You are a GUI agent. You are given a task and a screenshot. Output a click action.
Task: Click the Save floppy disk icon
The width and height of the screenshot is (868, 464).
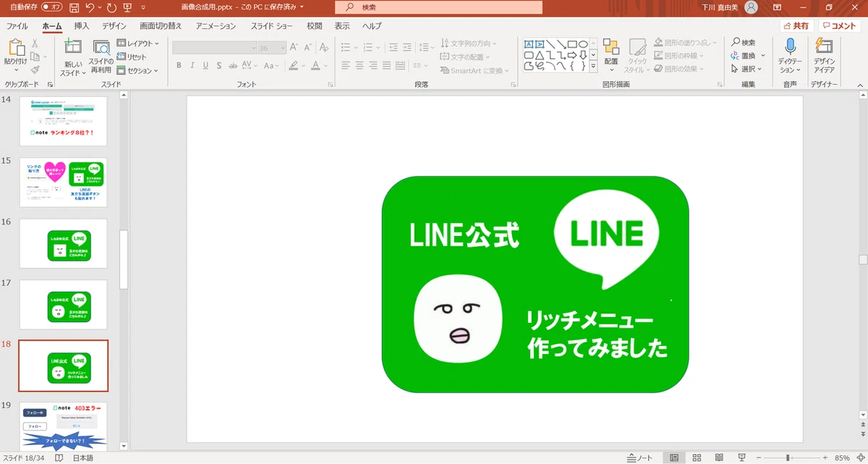pos(75,7)
